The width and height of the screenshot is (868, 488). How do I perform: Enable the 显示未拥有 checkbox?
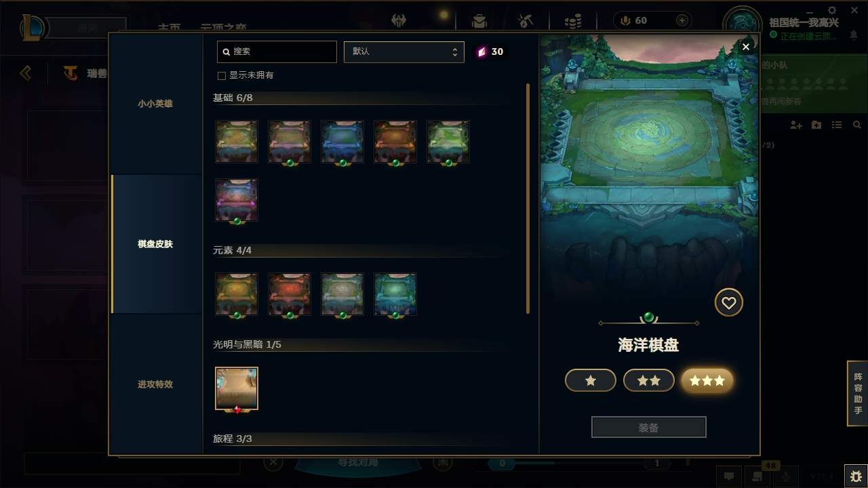click(221, 75)
